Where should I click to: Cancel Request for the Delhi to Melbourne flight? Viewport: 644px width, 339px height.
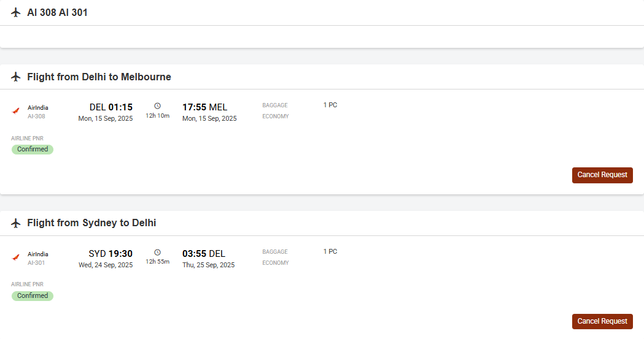tap(602, 175)
